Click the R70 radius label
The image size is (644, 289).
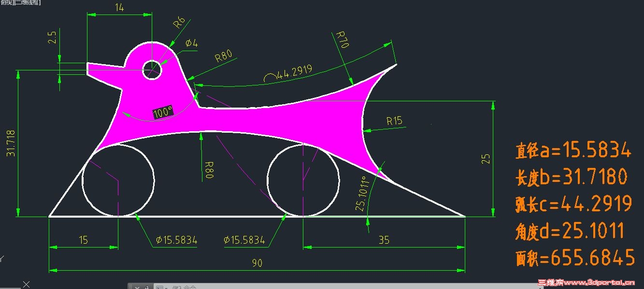tap(342, 40)
